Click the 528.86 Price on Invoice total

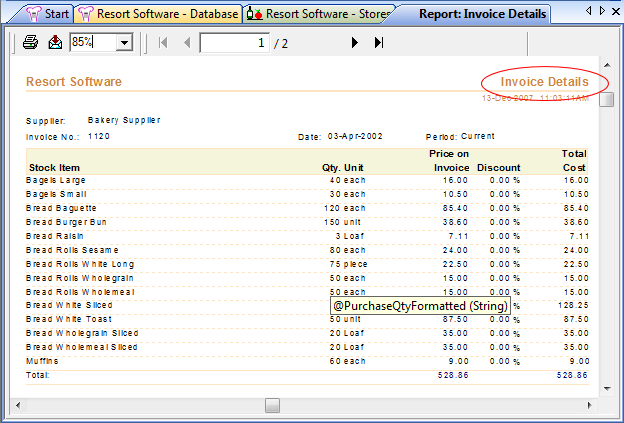point(453,375)
